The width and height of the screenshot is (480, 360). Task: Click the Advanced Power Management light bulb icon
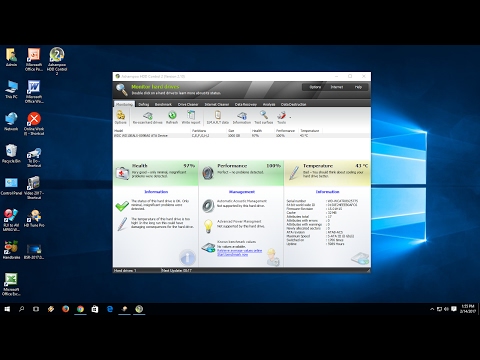tap(208, 226)
